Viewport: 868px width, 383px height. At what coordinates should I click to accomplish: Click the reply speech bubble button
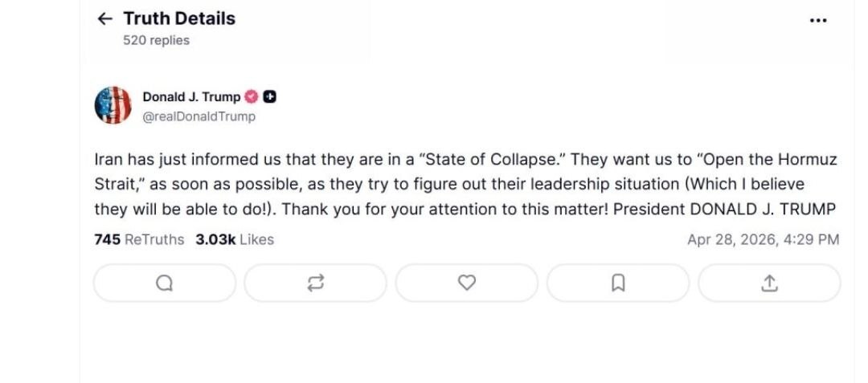165,283
